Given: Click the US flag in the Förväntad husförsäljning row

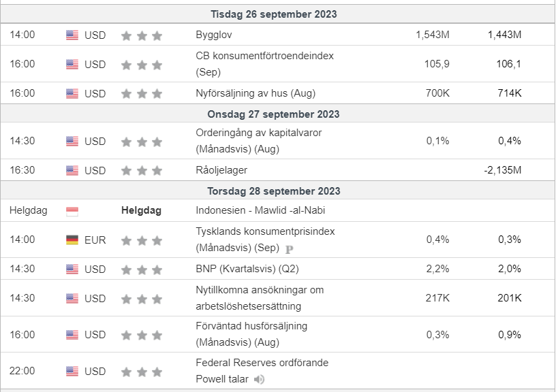Looking at the screenshot, I should click(72, 335).
